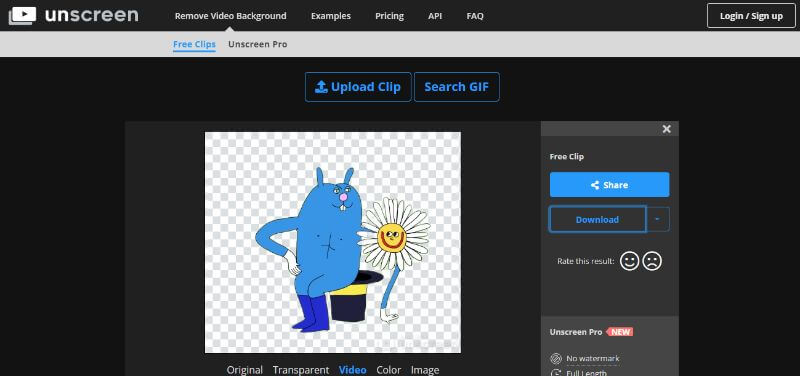Select the Video background option
This screenshot has height=376, width=800.
[x=353, y=370]
